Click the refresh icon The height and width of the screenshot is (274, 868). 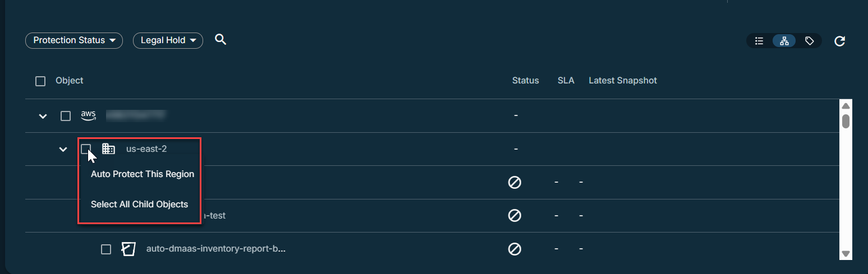(839, 41)
